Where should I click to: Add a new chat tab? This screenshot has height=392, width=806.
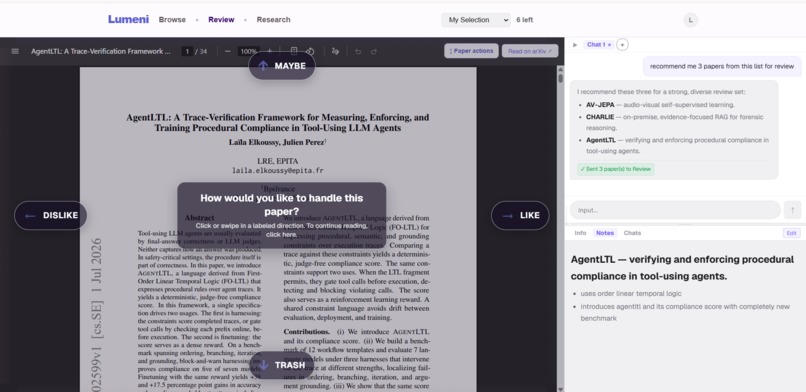pyautogui.click(x=622, y=45)
